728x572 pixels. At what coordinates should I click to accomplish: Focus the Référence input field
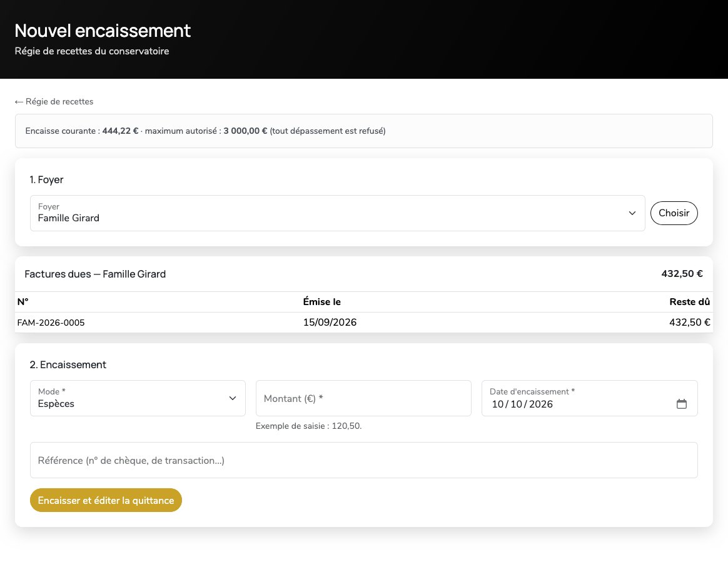(363, 460)
